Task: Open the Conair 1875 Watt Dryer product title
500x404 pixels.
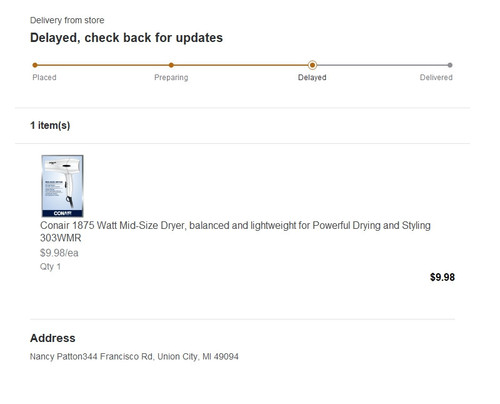Action: tap(235, 232)
